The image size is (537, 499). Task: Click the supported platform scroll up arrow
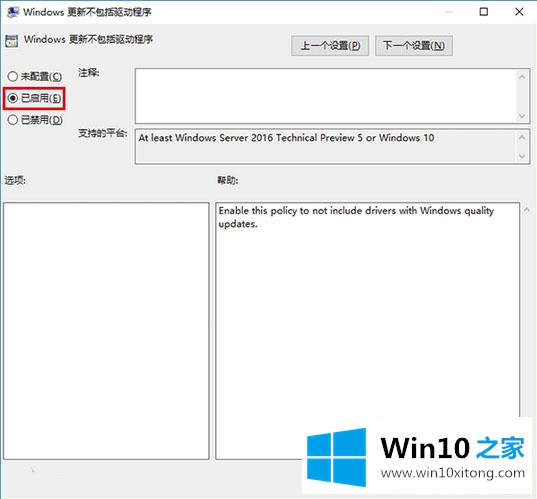pos(522,137)
